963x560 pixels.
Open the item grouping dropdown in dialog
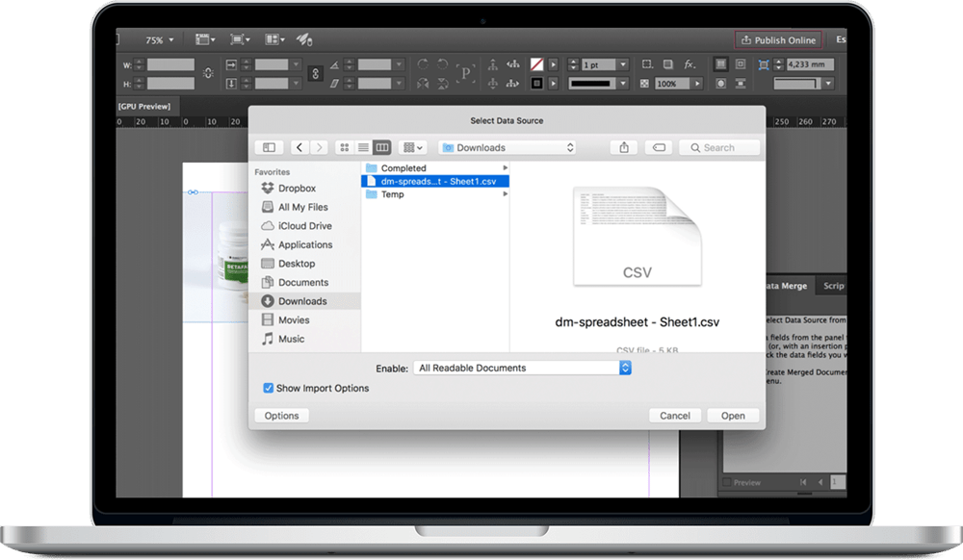(413, 147)
